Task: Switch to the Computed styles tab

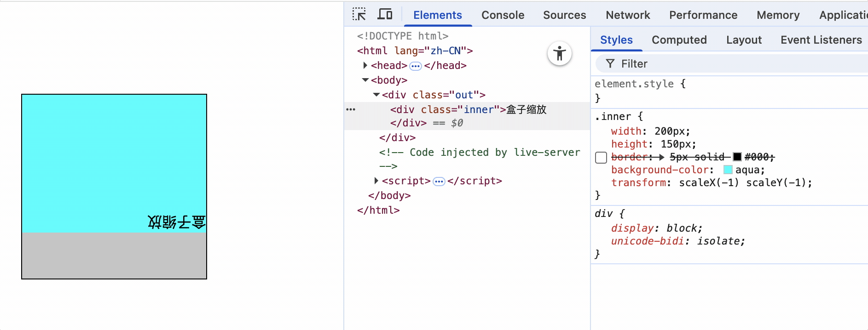Action: click(679, 40)
